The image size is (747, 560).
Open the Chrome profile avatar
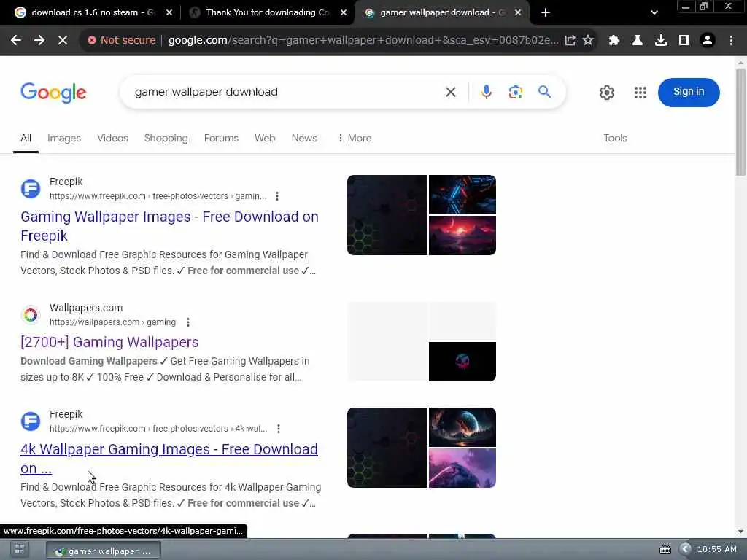point(708,41)
